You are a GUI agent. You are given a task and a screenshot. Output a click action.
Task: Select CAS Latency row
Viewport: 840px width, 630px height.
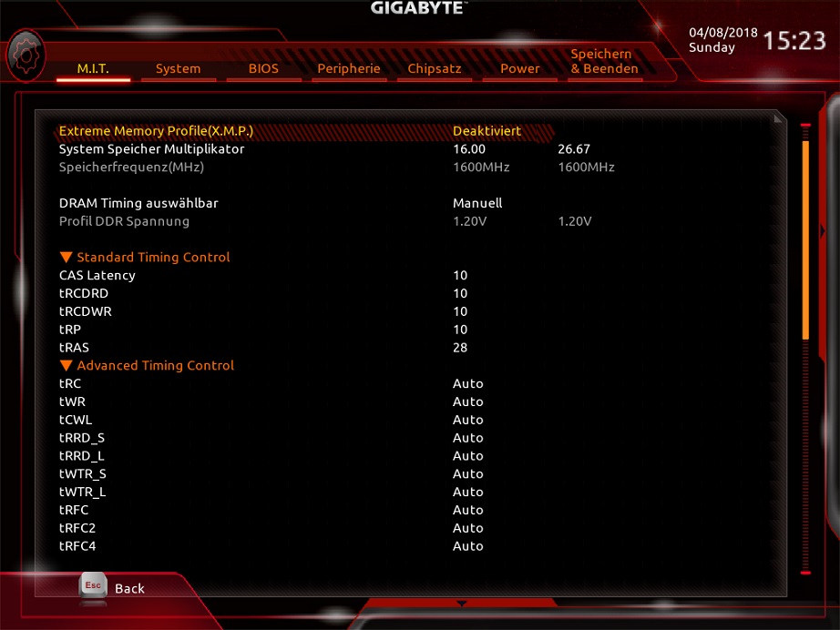coord(97,276)
